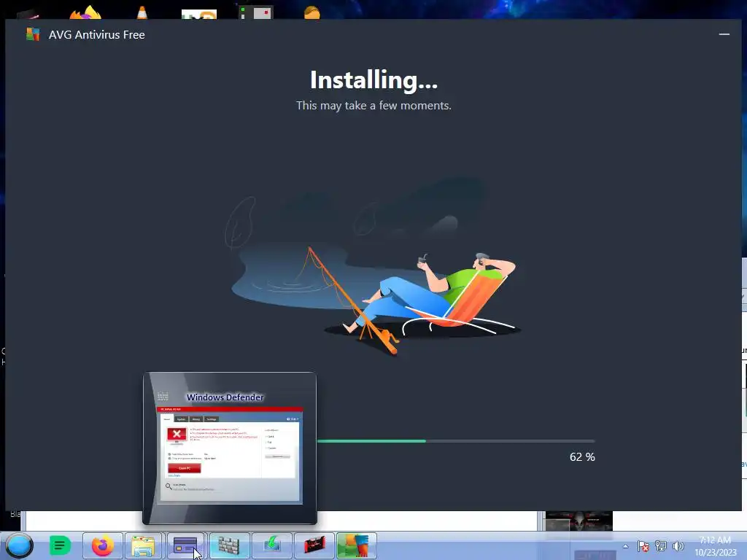Click 'This may take a few moments.' text

point(373,105)
